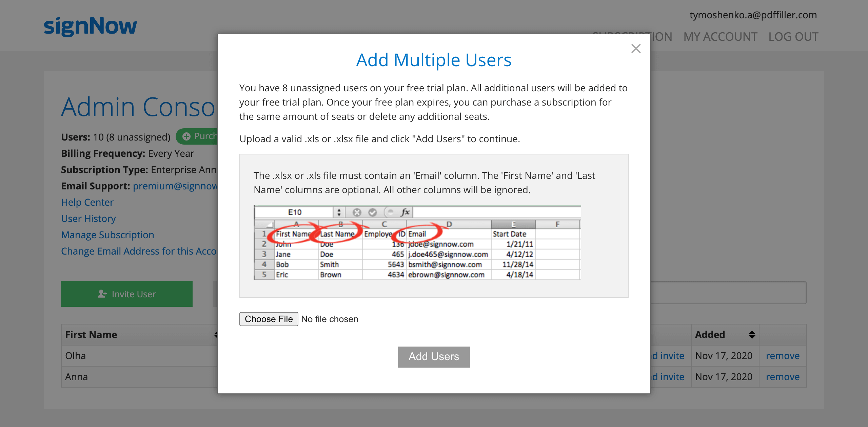Close the Add Multiple Users dialog

636,49
